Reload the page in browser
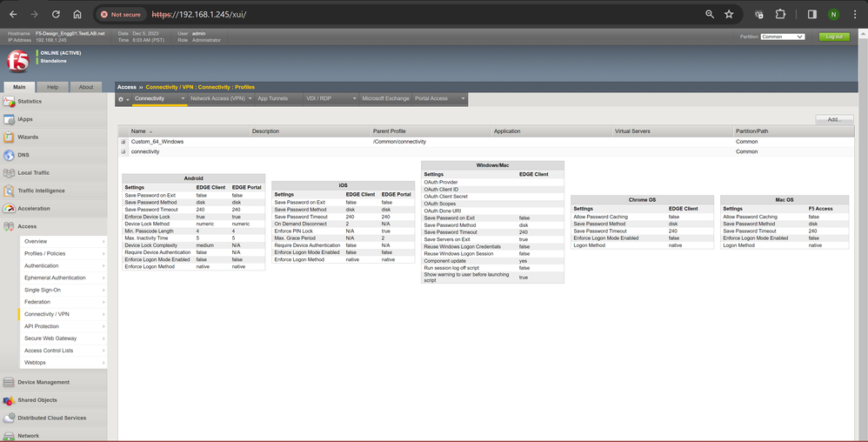The image size is (868, 442). (57, 15)
